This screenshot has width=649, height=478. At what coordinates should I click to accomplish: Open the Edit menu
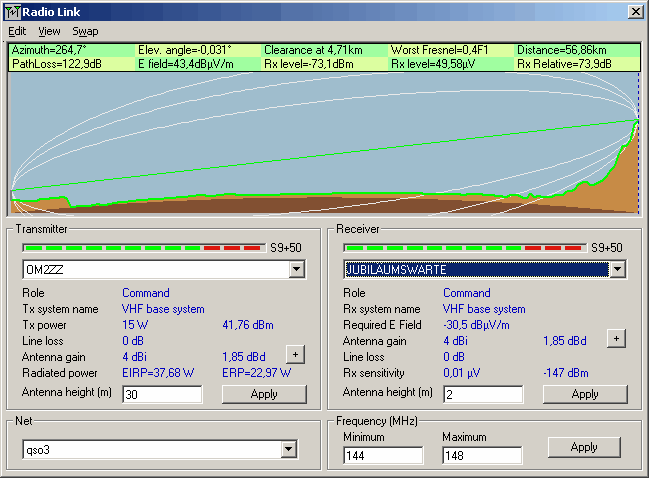17,31
